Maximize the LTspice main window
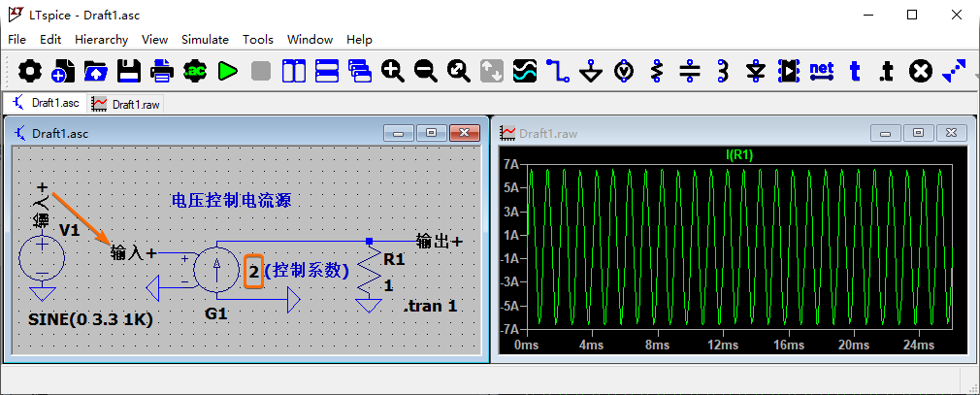 (x=912, y=15)
